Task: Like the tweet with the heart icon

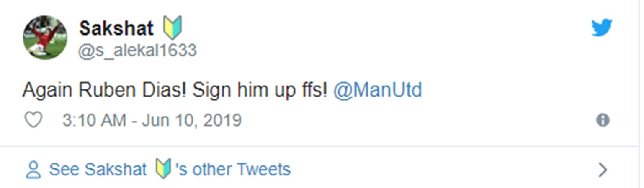Action: click(x=33, y=121)
